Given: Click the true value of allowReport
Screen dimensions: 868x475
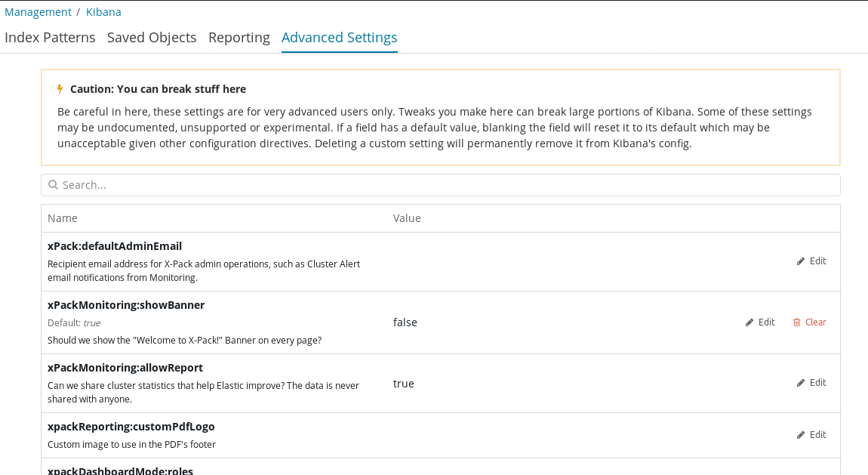Looking at the screenshot, I should click(x=404, y=384).
